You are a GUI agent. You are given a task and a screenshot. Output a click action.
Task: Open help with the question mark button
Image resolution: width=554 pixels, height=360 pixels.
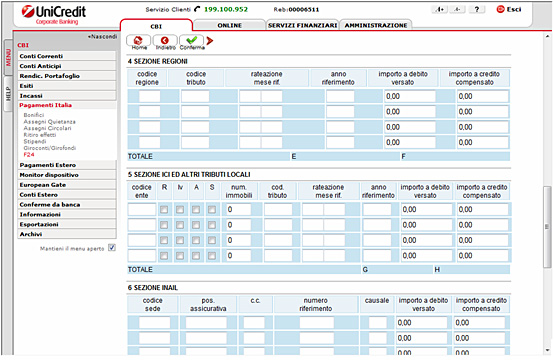[x=477, y=9]
